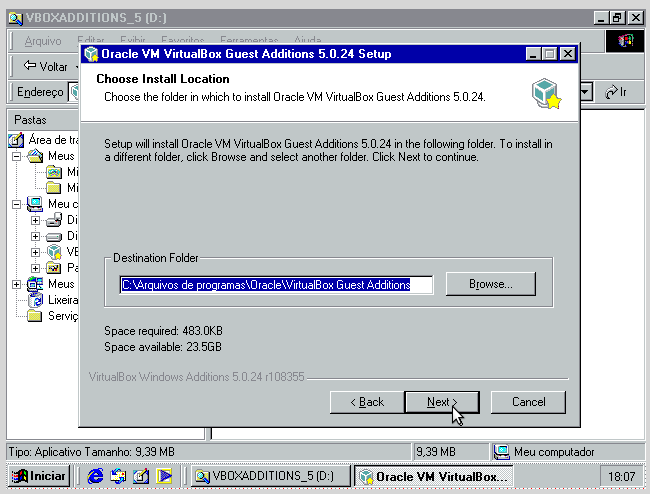Viewport: 650px width, 494px height.
Task: Switch to Oracle VM VirtualBox taskbar button
Action: tap(434, 476)
